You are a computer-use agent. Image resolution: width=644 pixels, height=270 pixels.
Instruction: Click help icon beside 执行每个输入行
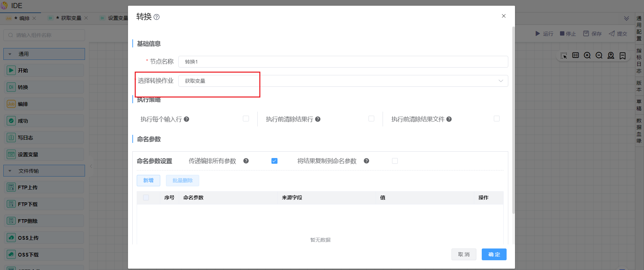pyautogui.click(x=186, y=119)
